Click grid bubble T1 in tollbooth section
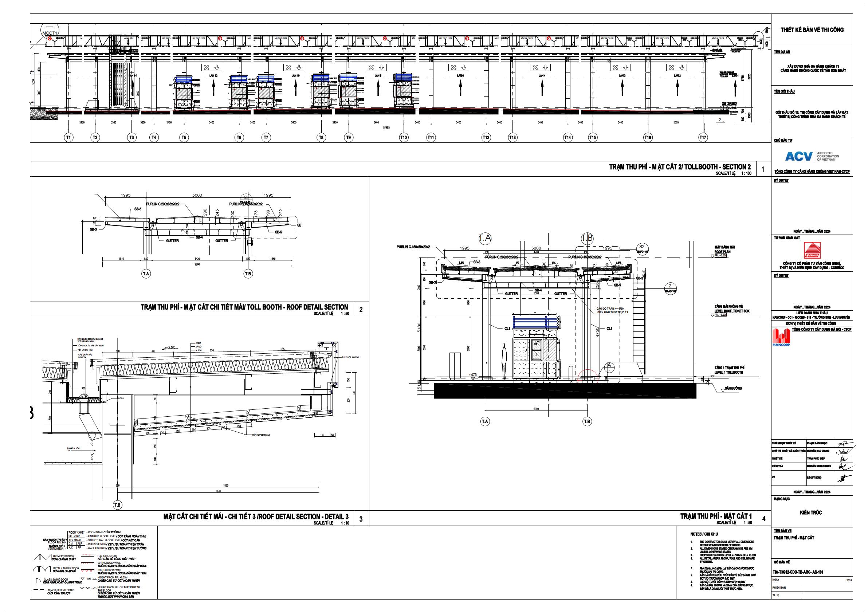Viewport: 868px width, 613px height. click(x=68, y=138)
